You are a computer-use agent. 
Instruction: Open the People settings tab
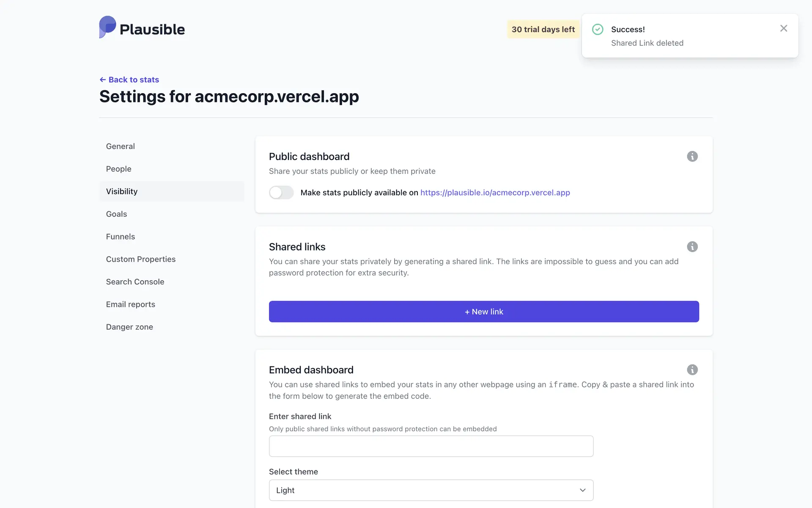click(x=119, y=169)
